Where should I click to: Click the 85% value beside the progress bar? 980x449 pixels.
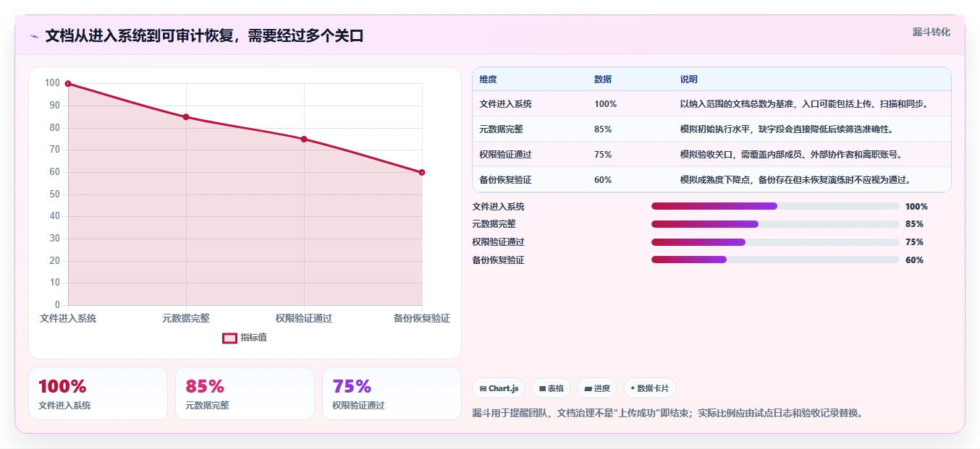(x=914, y=224)
